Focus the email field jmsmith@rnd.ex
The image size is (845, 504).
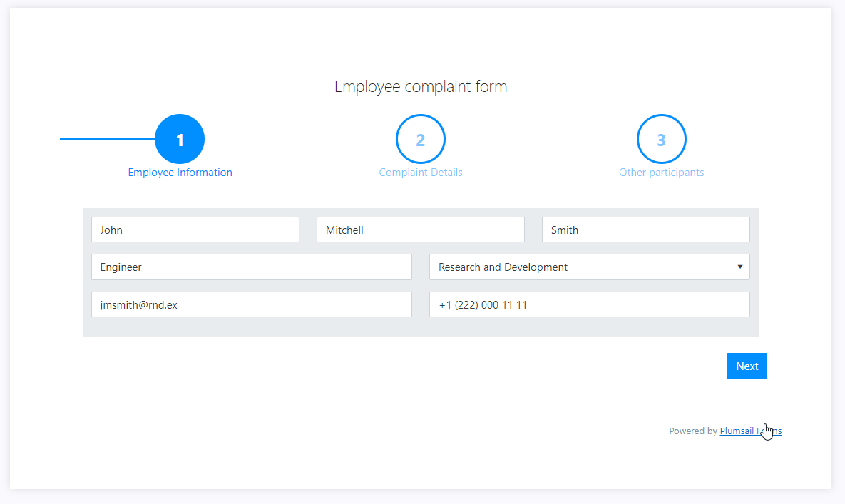pos(252,304)
